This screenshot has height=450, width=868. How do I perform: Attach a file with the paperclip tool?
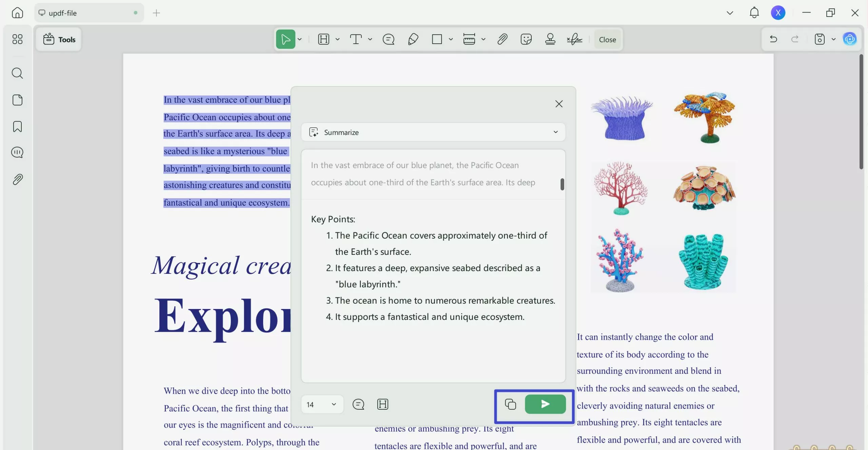[x=502, y=39]
